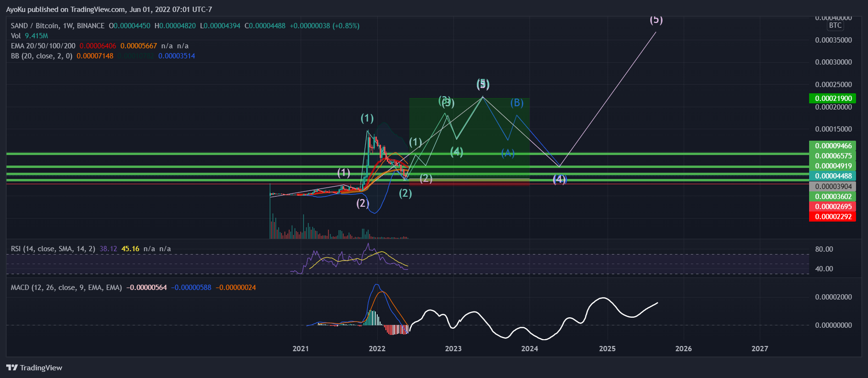The height and width of the screenshot is (378, 868).
Task: Click the MACD 0.00002000 axis label
Action: pyautogui.click(x=834, y=297)
